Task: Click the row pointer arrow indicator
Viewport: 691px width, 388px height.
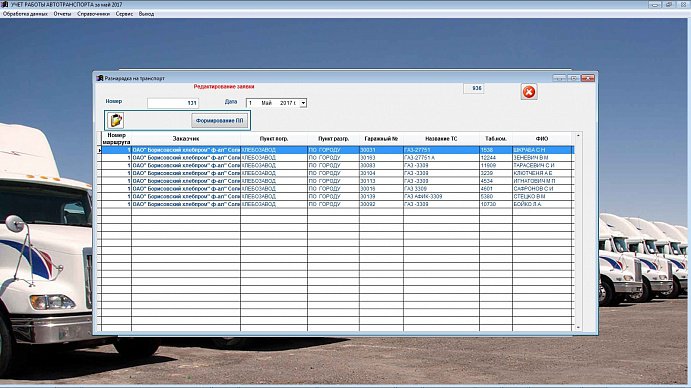Action: [x=99, y=150]
